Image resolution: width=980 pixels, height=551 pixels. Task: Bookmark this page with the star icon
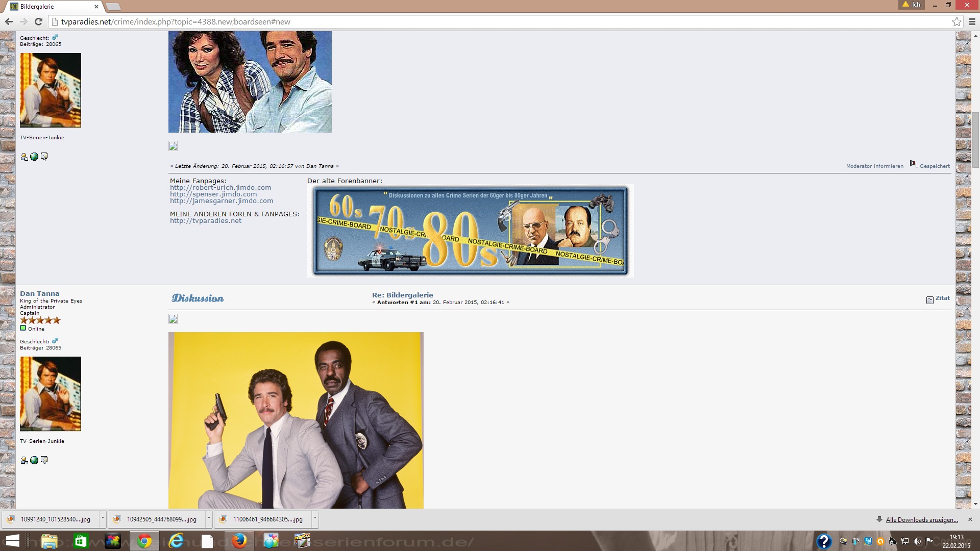[957, 22]
